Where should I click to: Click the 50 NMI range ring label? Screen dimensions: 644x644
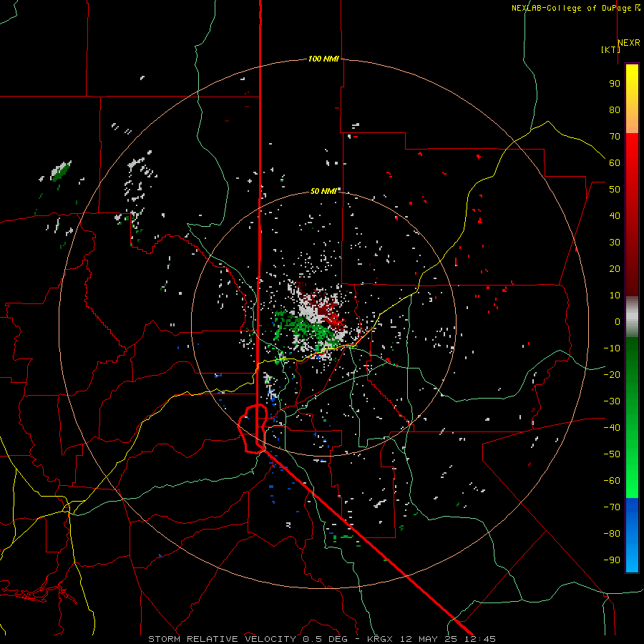[x=323, y=191]
